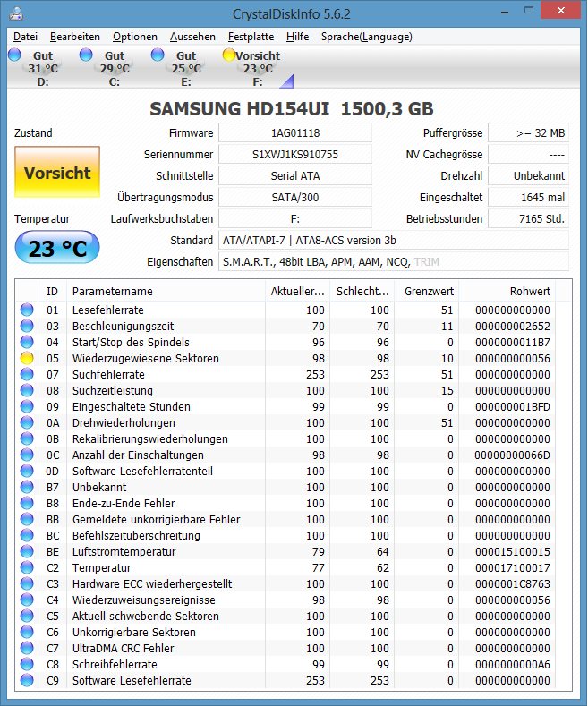The height and width of the screenshot is (706, 588).
Task: Click status icon for Hardware ECC wiederhergestellt
Action: 27,584
